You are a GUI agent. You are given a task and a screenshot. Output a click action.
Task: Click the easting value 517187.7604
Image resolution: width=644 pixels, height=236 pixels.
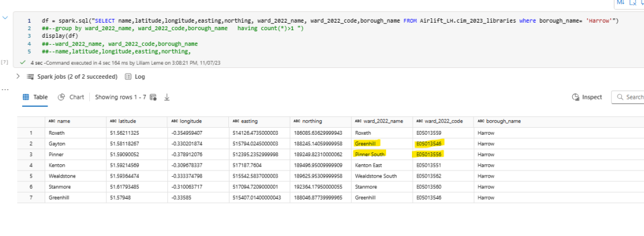[x=259, y=166]
